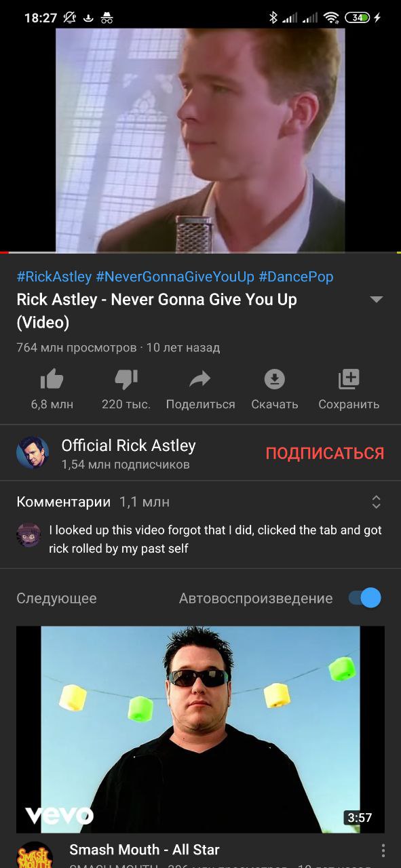
Task: Toggle the Автовоспроизведение autoplay switch
Action: point(365,598)
